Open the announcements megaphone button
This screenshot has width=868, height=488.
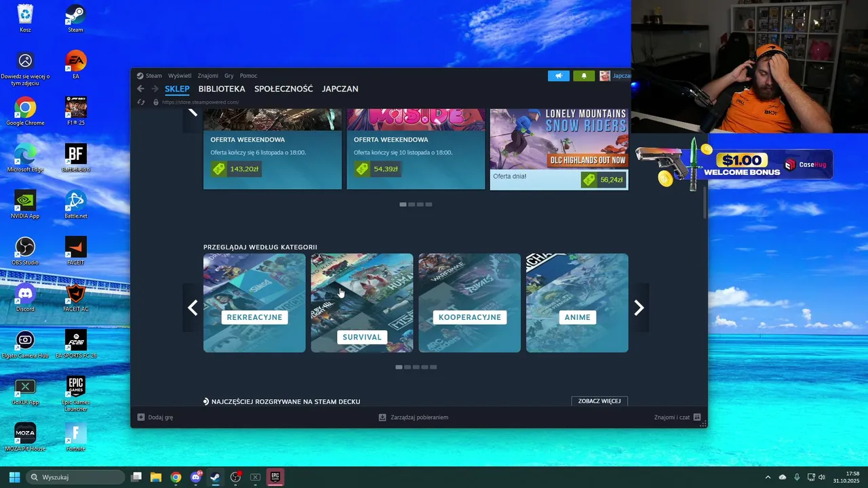click(x=559, y=76)
